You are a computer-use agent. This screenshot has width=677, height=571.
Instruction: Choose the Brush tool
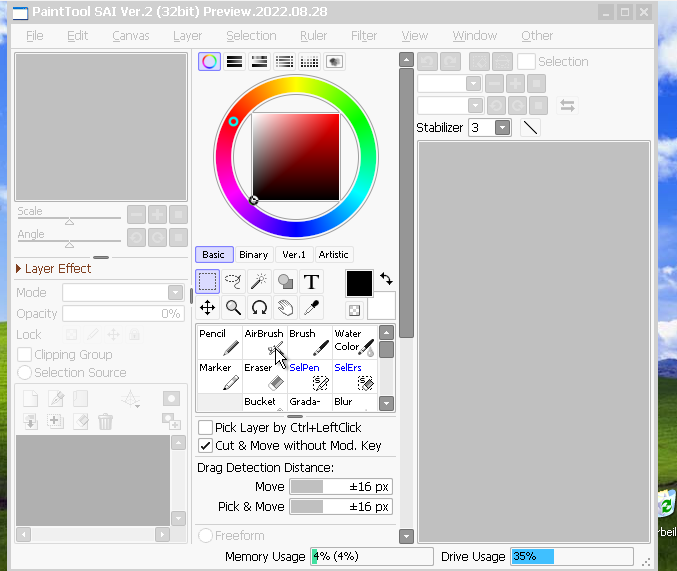(309, 343)
